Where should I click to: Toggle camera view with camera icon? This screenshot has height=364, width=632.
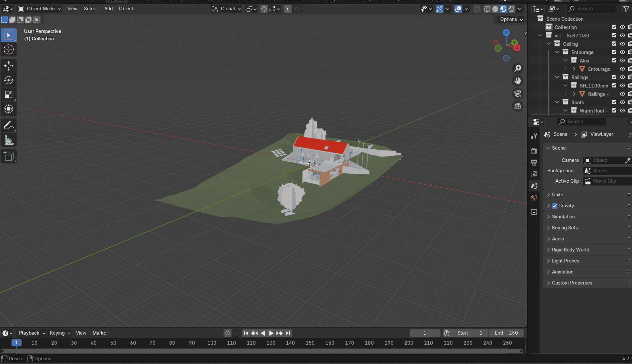(518, 93)
